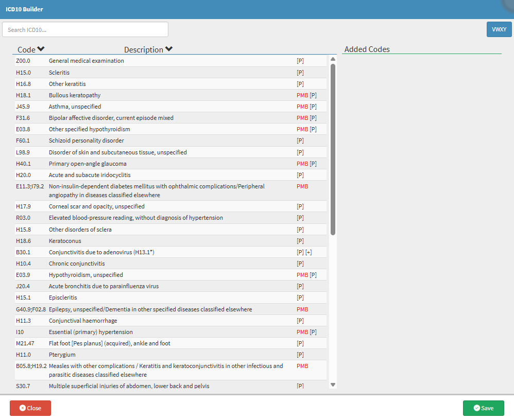Image resolution: width=514 pixels, height=420 pixels.
Task: Sort by Code chevron arrow
Action: (41, 49)
